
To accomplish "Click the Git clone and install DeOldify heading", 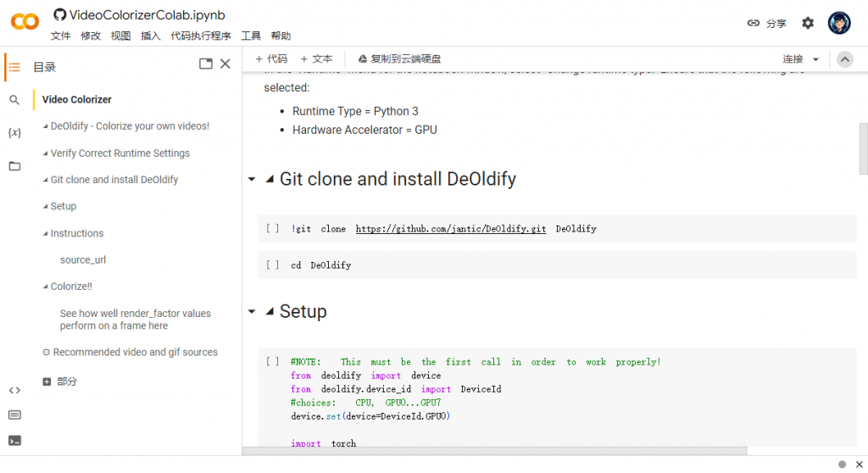I will click(x=398, y=179).
